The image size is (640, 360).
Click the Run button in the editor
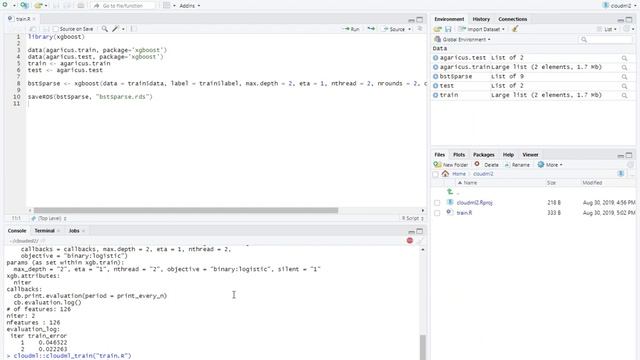[x=351, y=29]
